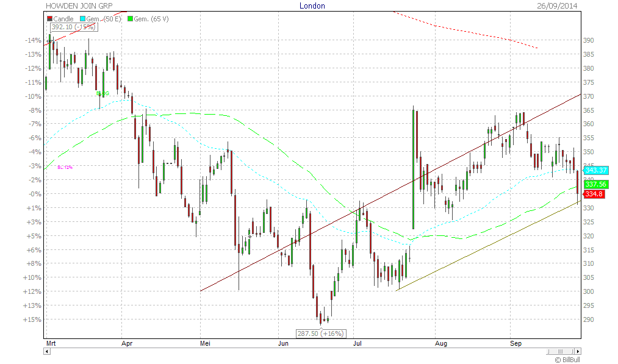
Task: Click the green 337.56 moving average tag
Action: 596,184
